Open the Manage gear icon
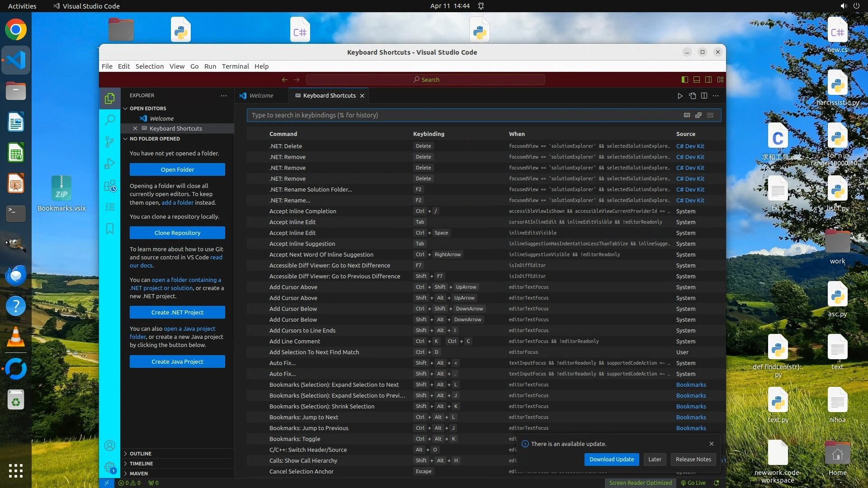The width and height of the screenshot is (868, 488). tap(109, 467)
